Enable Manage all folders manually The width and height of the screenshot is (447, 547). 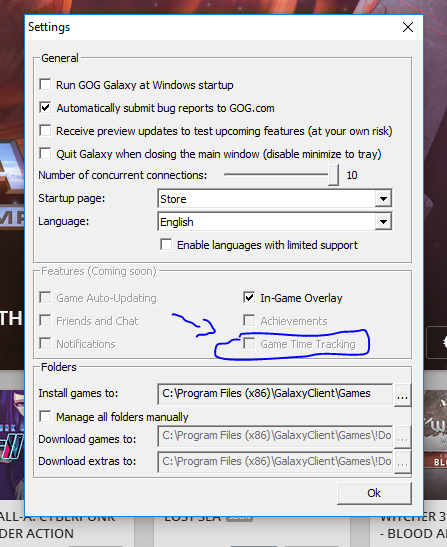(45, 417)
